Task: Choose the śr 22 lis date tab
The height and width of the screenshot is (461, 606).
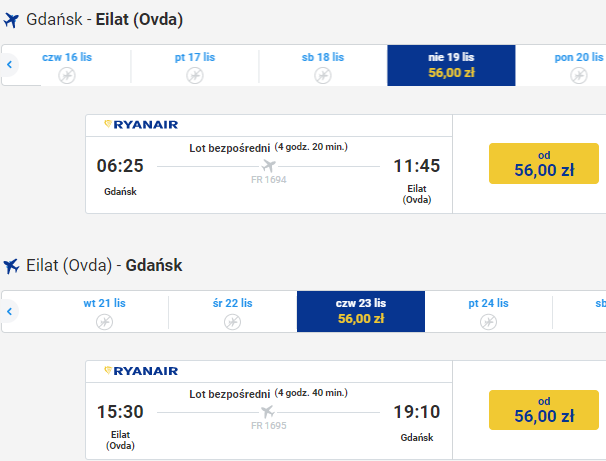Action: tap(232, 311)
